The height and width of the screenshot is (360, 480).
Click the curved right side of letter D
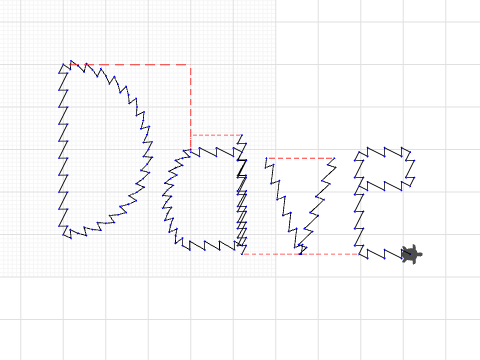(137, 140)
